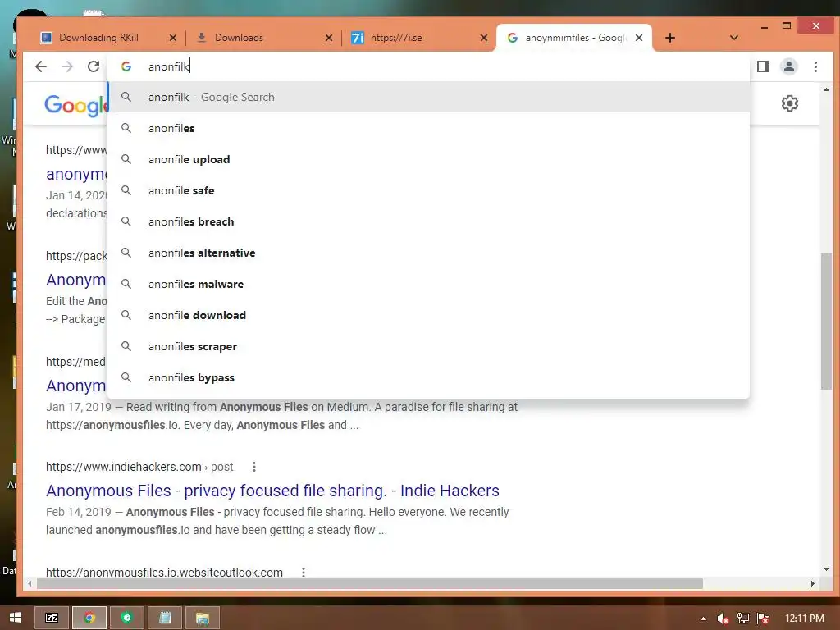Screen dimensions: 840x630
Task: Choose the 'anonfiles scraper' suggestion
Action: pyautogui.click(x=428, y=347)
